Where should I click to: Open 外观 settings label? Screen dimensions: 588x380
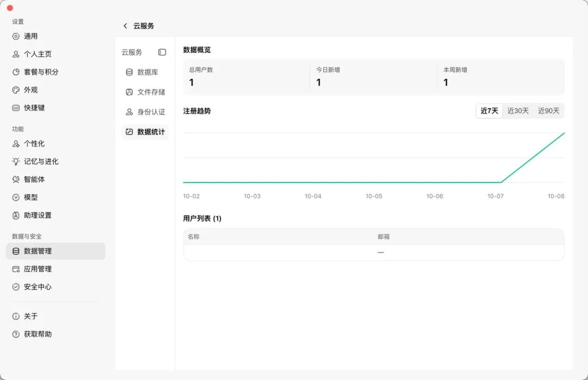30,90
